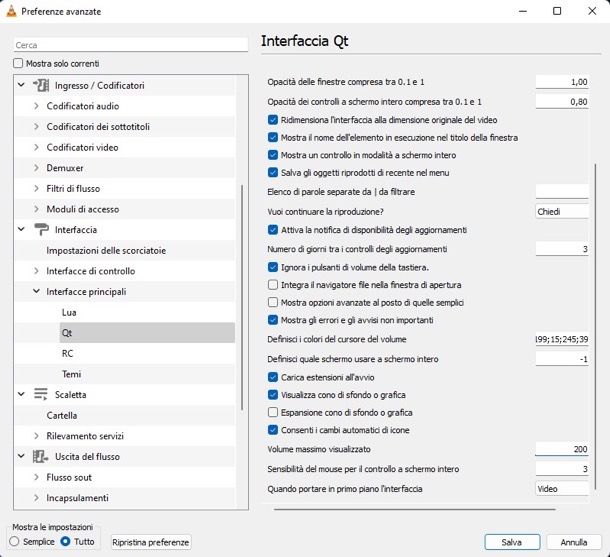Open Vuoi continuare la riproduzione dropdown

(562, 212)
